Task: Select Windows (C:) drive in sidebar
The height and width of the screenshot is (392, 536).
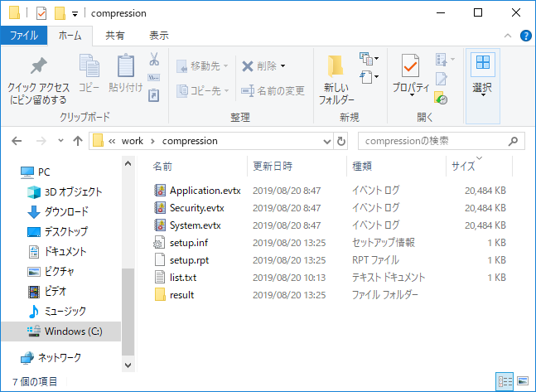Action: 61,332
